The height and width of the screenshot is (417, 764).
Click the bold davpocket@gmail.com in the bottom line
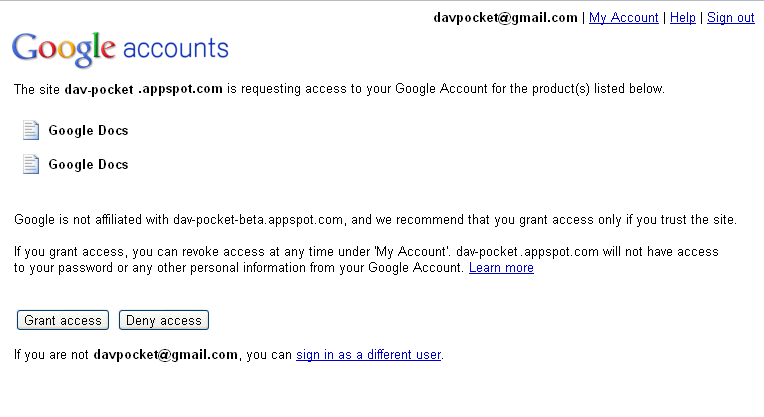[x=166, y=354]
